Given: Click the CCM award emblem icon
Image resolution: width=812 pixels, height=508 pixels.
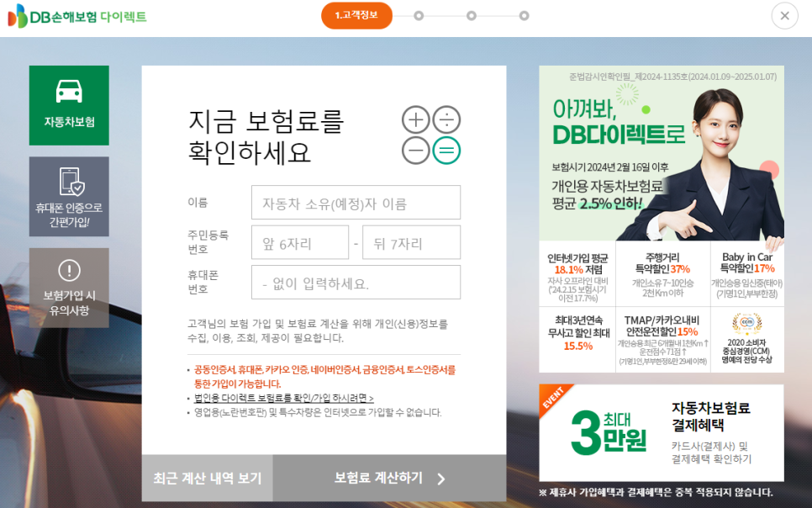Looking at the screenshot, I should click(746, 324).
